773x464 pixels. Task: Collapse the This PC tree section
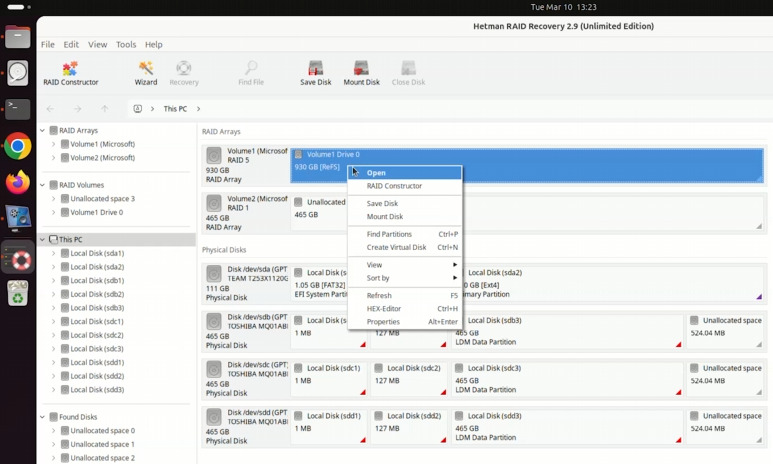[42, 239]
